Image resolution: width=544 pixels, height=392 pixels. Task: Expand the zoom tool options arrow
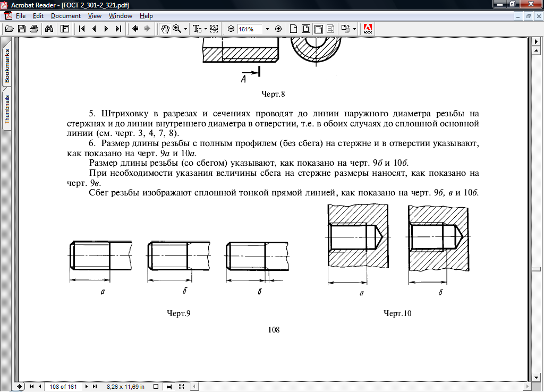(x=185, y=29)
